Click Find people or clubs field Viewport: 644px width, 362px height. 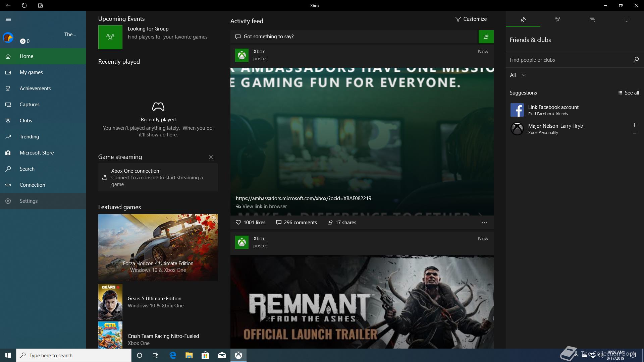(569, 60)
